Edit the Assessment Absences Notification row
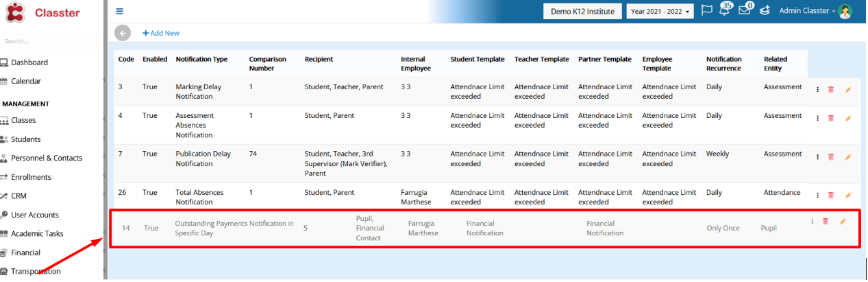 [x=847, y=119]
